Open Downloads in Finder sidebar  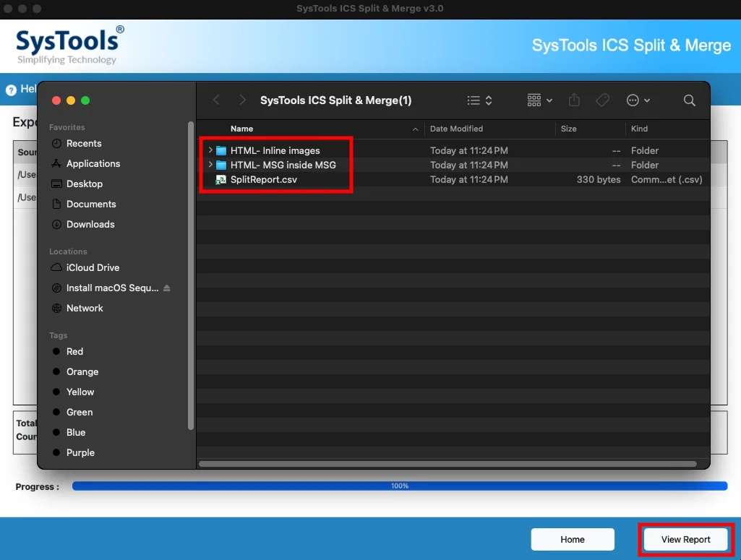90,224
